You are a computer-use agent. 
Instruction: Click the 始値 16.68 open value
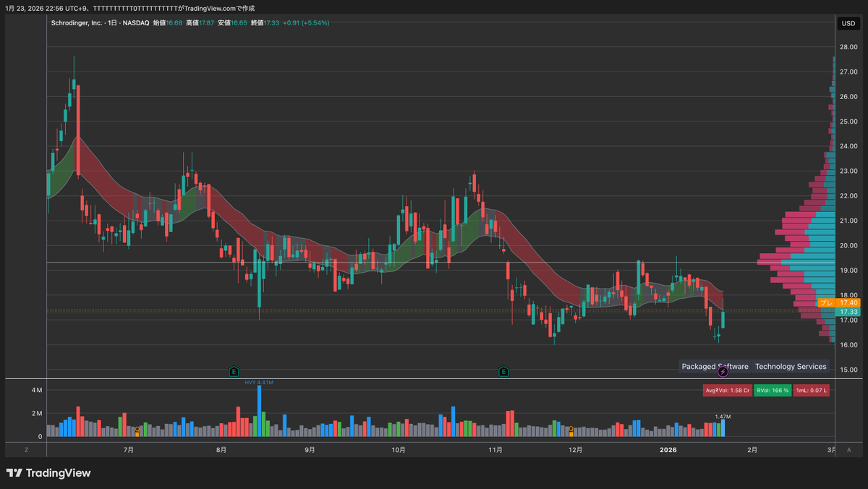tap(167, 23)
